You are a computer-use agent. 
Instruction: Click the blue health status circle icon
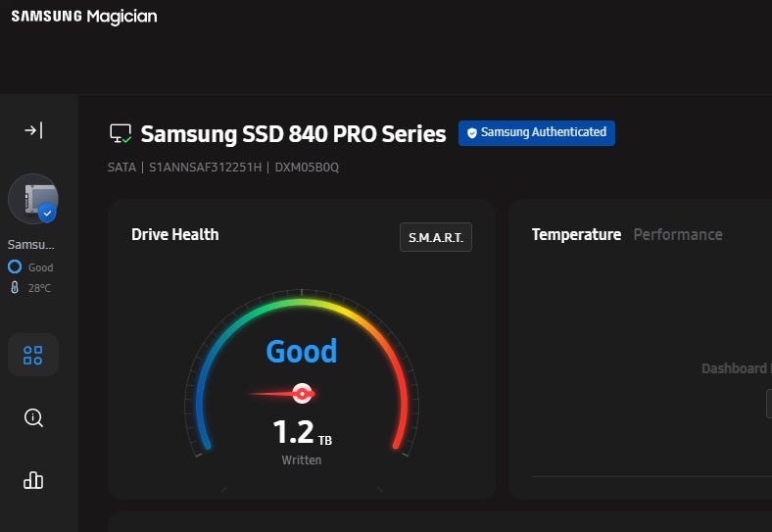15,266
